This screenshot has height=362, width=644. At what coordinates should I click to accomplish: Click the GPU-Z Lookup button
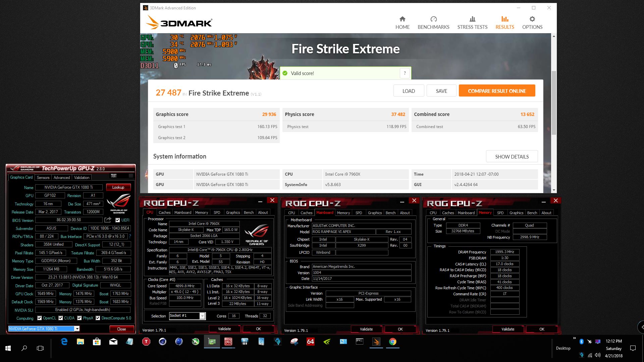click(118, 187)
